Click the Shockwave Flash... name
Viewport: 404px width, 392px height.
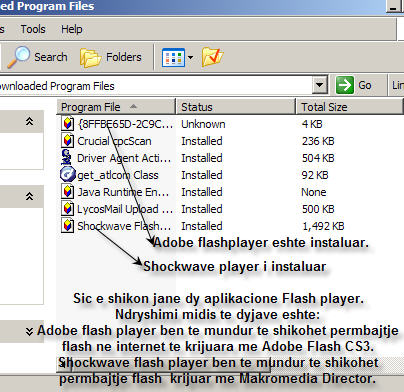tap(124, 226)
